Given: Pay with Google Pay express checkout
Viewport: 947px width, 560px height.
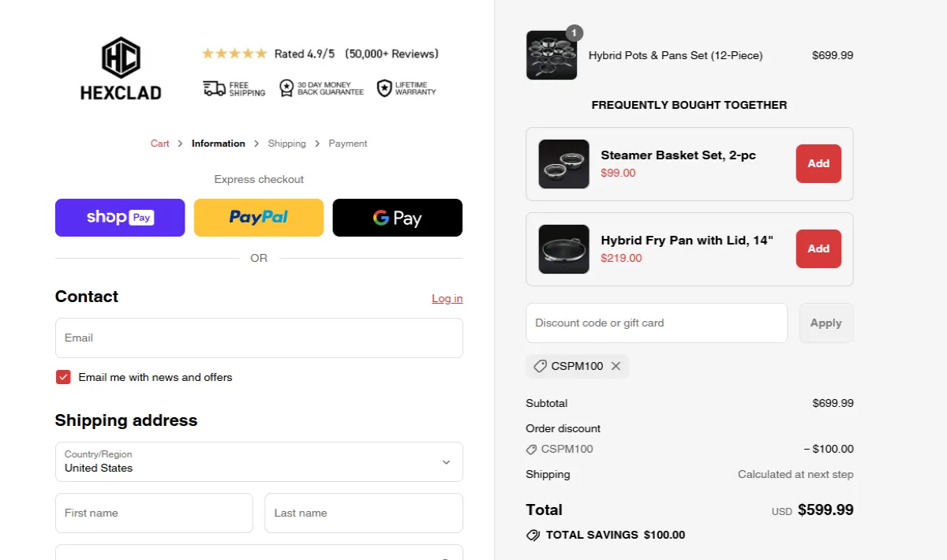Looking at the screenshot, I should (397, 217).
